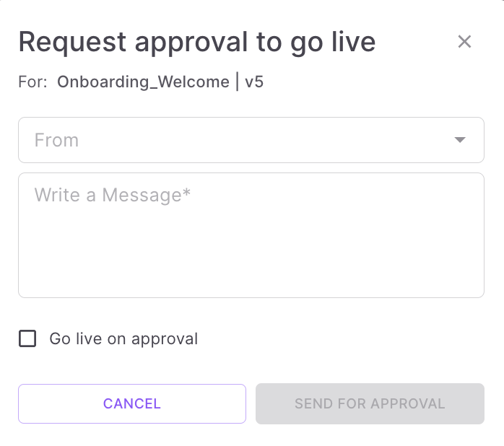The image size is (504, 446).
Task: Click the Go live on approval label
Action: click(x=123, y=338)
